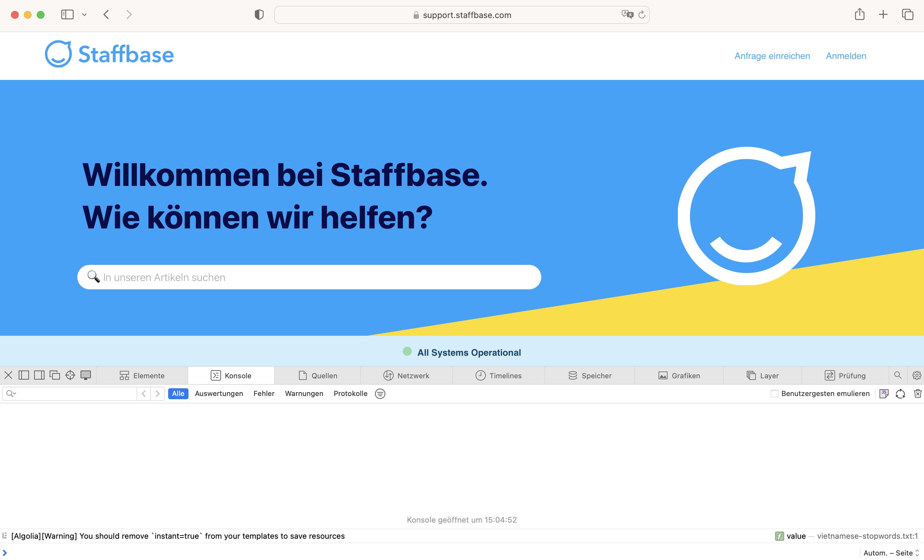Enable the Benutzergesten emulieren checkbox
Screen dimensions: 924x560
[774, 393]
